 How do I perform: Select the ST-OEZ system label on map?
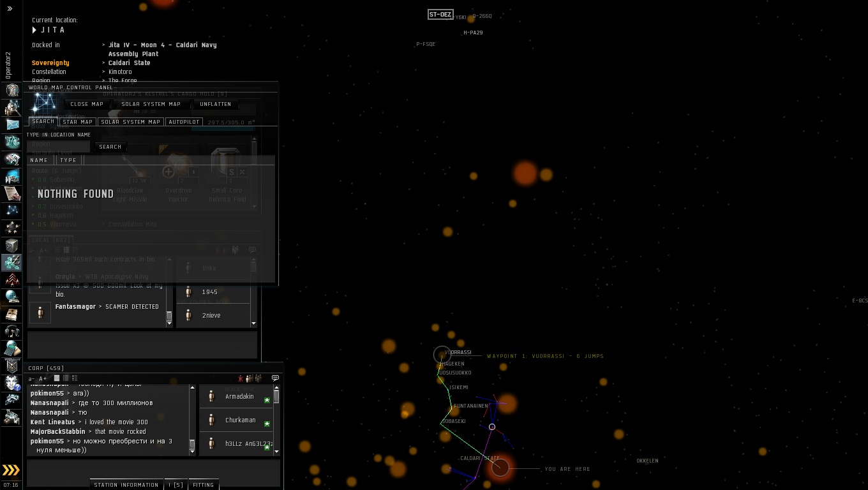pos(440,15)
